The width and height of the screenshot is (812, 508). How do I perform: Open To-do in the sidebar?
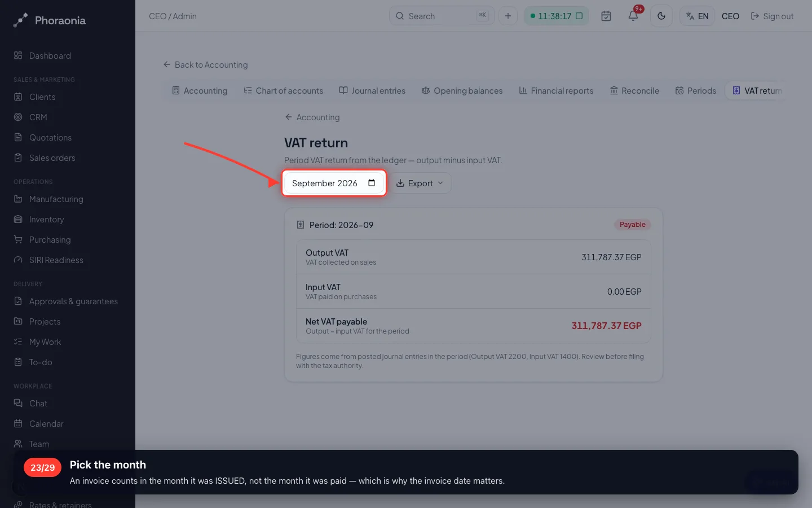click(40, 362)
